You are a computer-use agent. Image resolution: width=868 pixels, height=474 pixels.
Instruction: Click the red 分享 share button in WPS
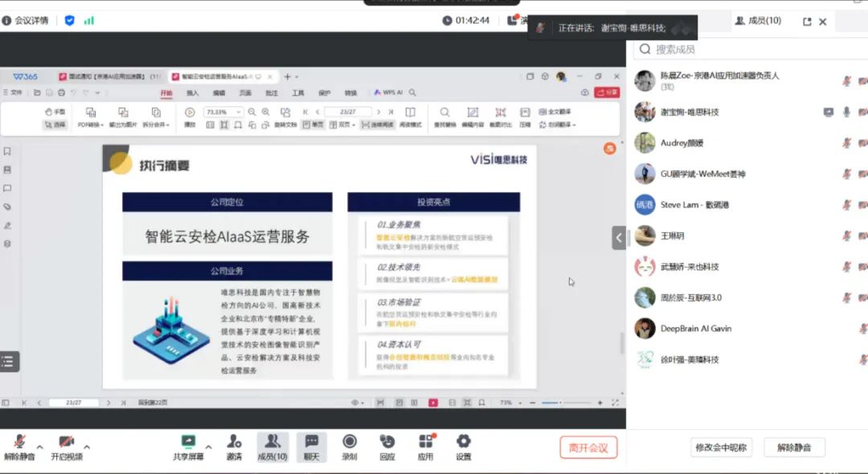pos(607,92)
